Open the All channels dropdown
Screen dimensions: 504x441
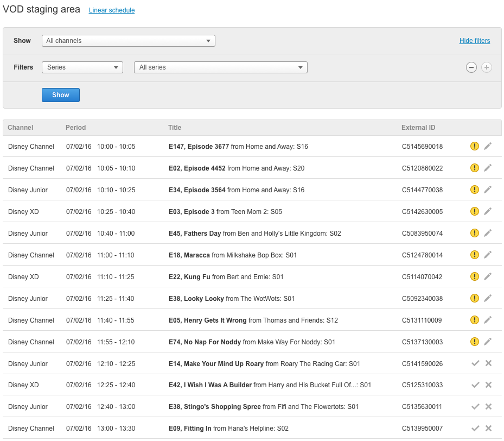pyautogui.click(x=129, y=41)
